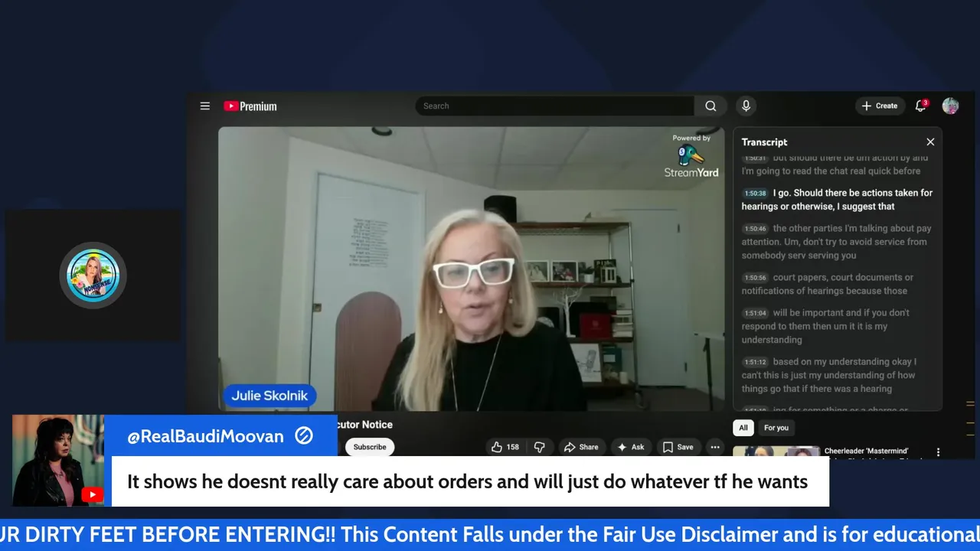Jump to transcript timestamp 1:50:56

coord(755,278)
